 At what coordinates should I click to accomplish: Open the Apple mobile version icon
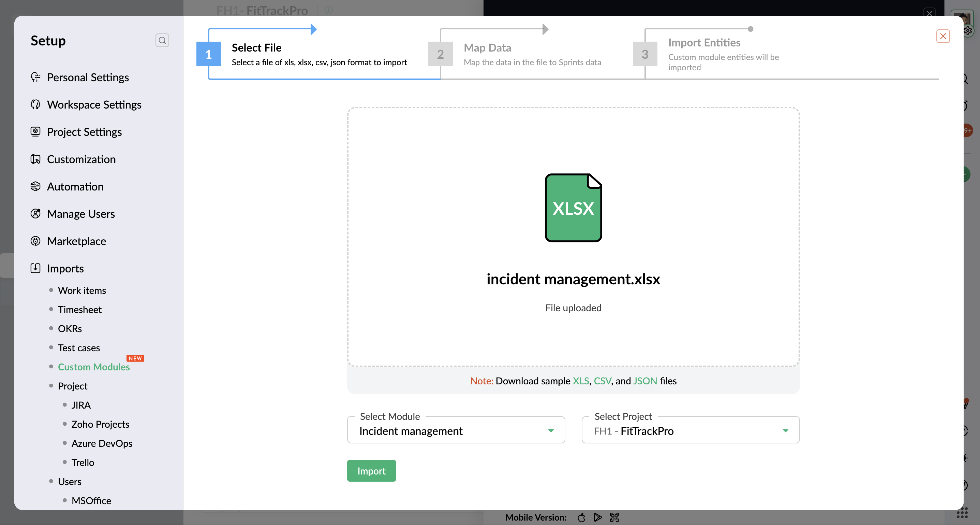(581, 517)
